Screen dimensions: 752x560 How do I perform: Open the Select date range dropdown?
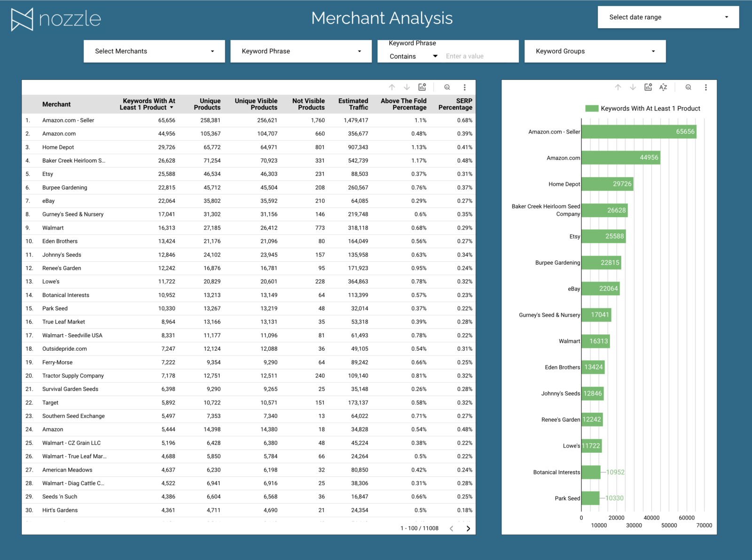668,17
